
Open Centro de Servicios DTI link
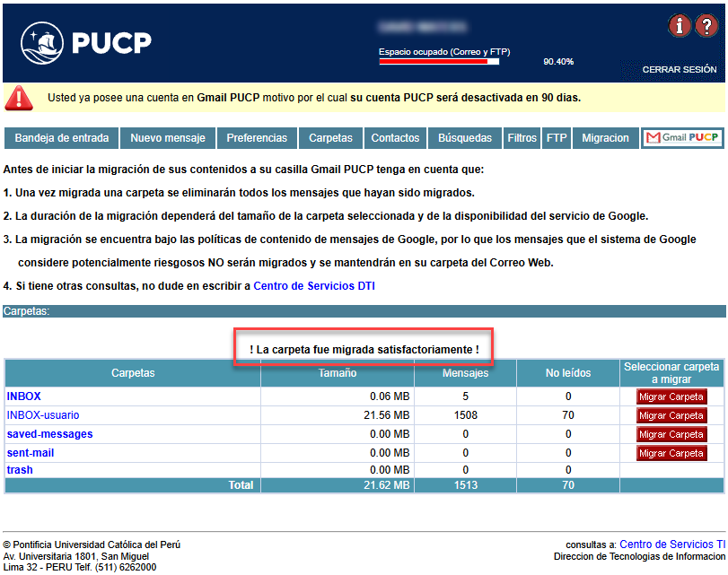(x=314, y=286)
